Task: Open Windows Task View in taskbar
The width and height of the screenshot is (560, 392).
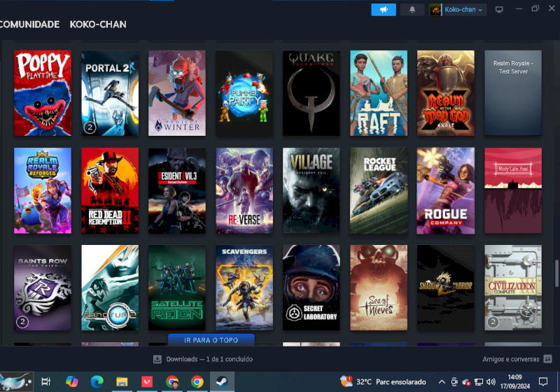Action: (x=46, y=381)
